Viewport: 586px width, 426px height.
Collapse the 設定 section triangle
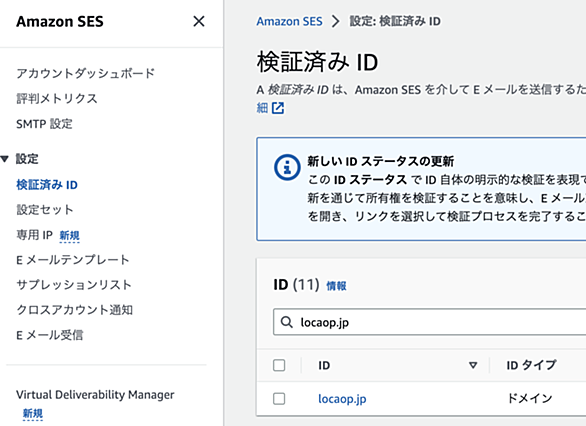[4, 159]
